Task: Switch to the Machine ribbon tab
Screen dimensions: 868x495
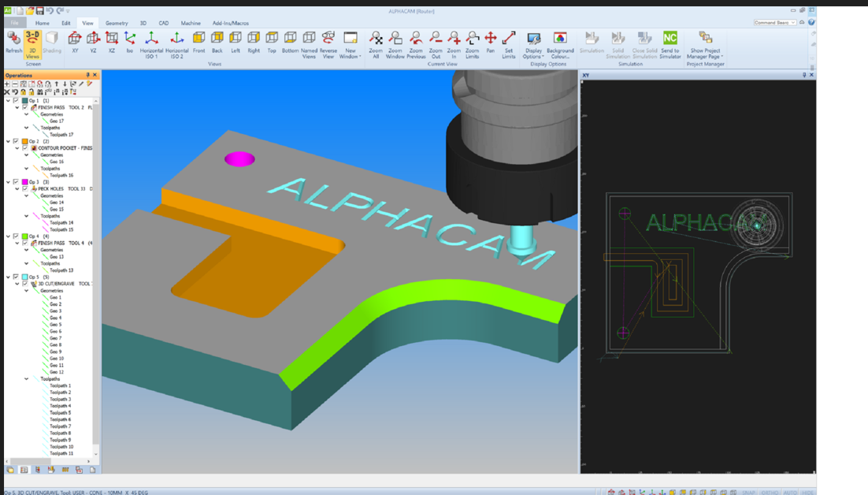Action: tap(191, 24)
